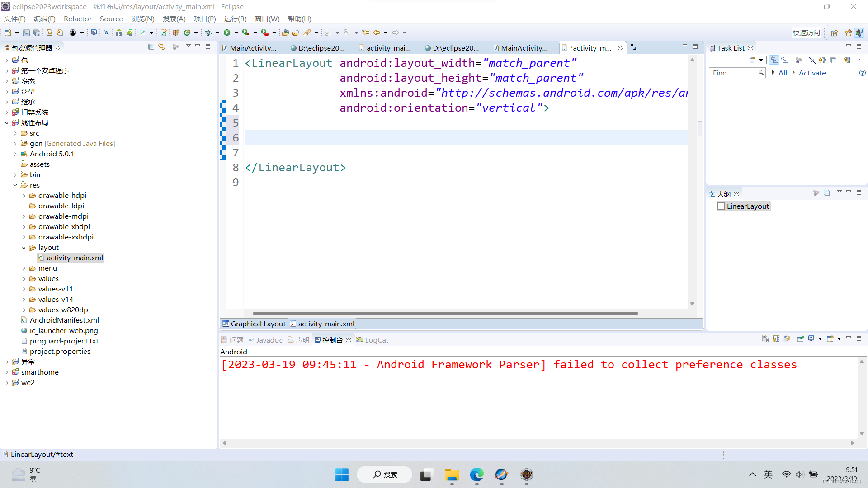The image size is (868, 488).
Task: Click Pin Console icon
Action: click(801, 339)
